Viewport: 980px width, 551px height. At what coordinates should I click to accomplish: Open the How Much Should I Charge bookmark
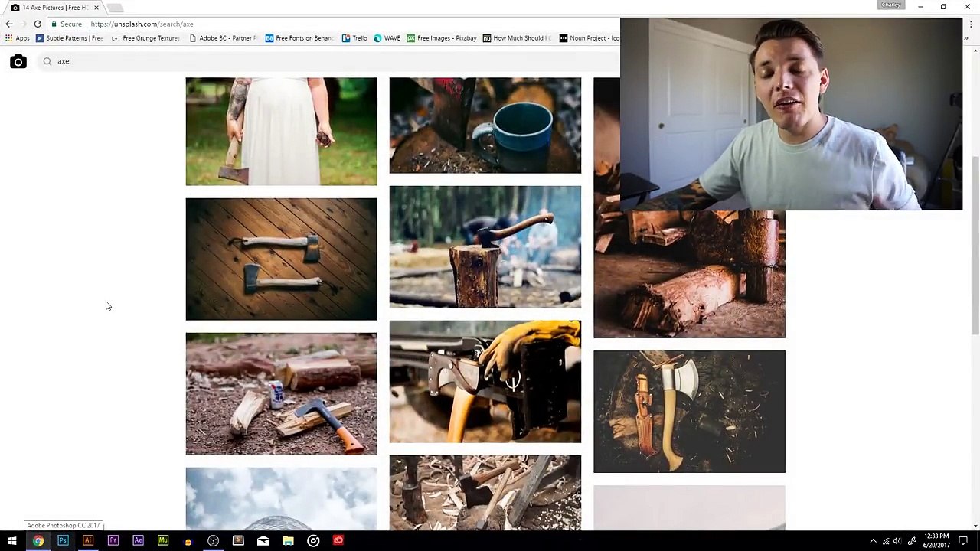517,38
